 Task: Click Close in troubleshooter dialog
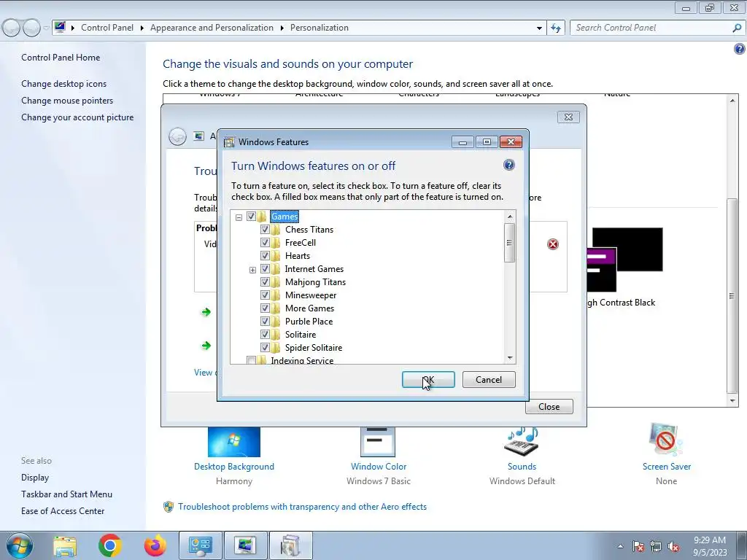coord(549,407)
